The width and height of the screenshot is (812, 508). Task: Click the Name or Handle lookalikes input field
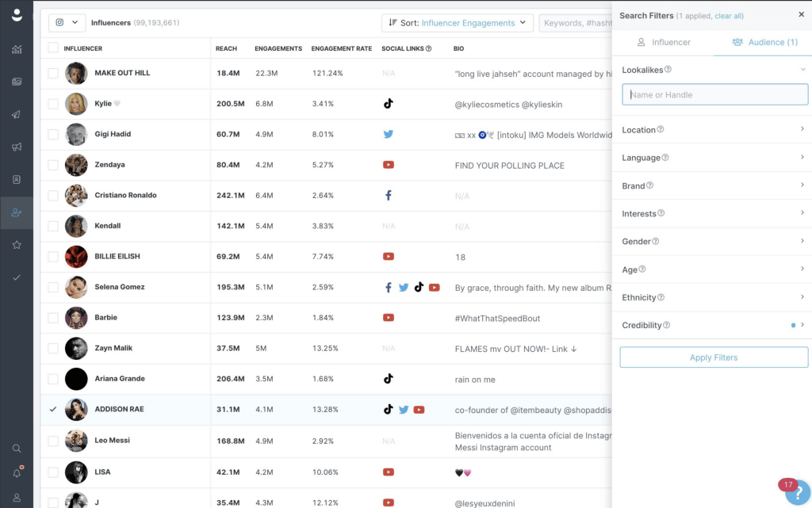pos(714,94)
